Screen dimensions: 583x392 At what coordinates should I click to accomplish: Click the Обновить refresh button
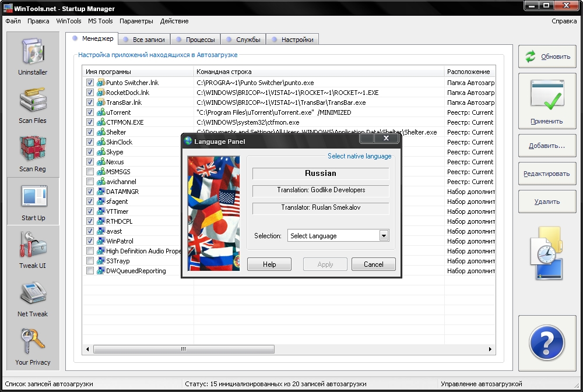point(547,56)
